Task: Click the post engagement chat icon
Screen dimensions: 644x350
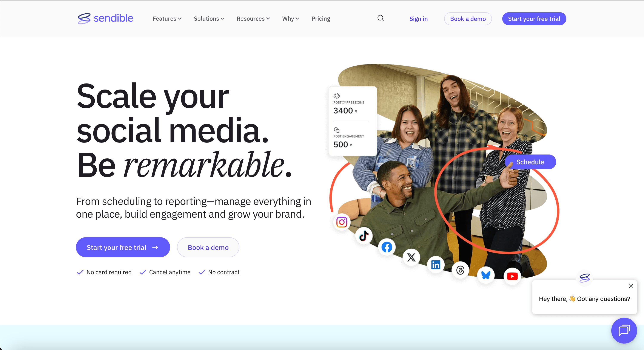Action: point(336,130)
